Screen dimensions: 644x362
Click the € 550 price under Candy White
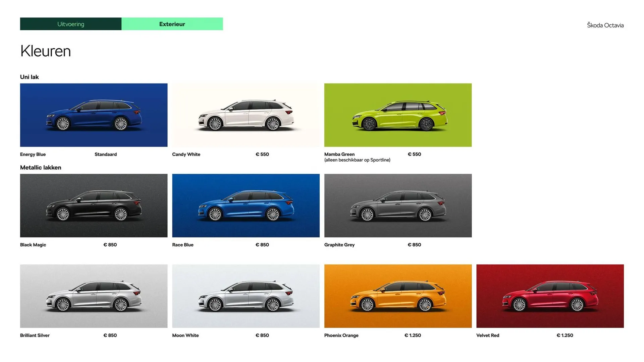point(262,154)
